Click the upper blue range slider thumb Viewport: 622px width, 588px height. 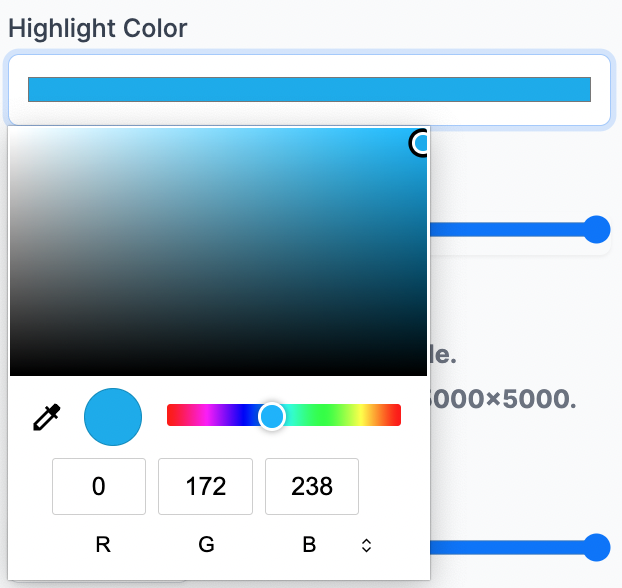tap(596, 229)
